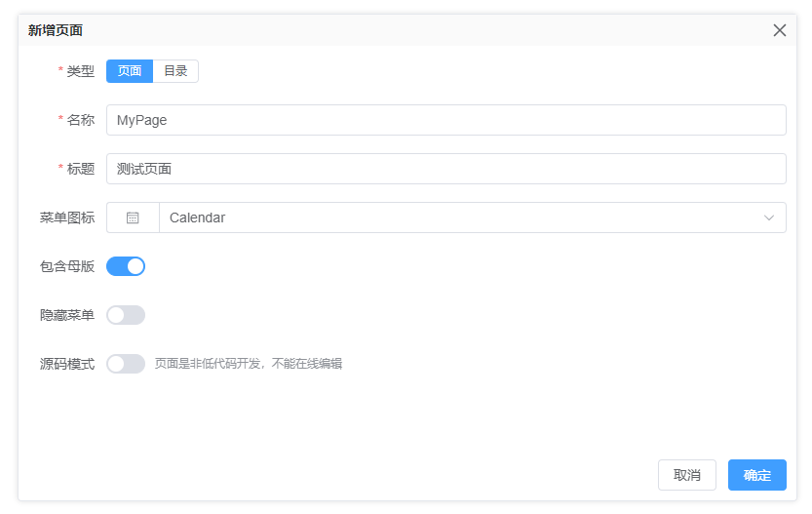
Task: Click the 名称 label
Action: coord(81,120)
